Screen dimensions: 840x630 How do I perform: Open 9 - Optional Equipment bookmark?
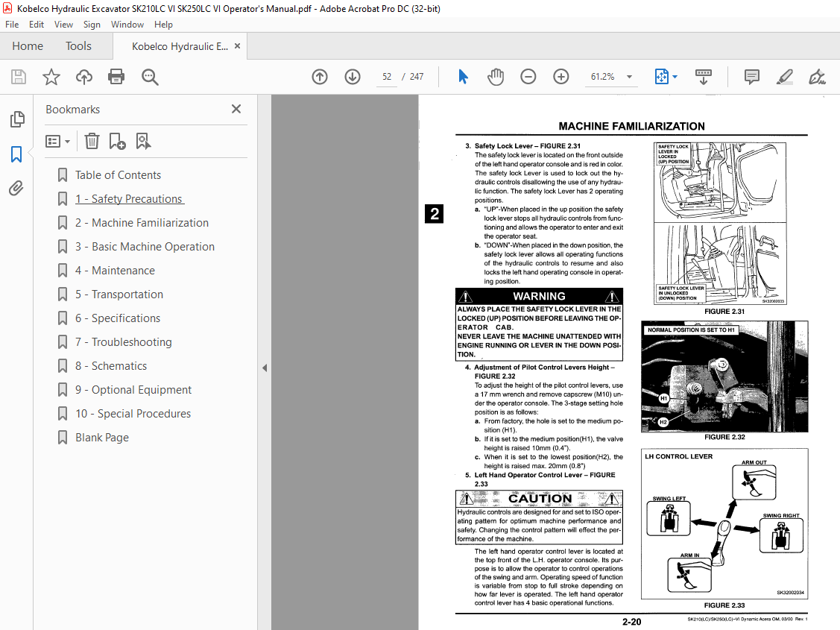pos(133,390)
